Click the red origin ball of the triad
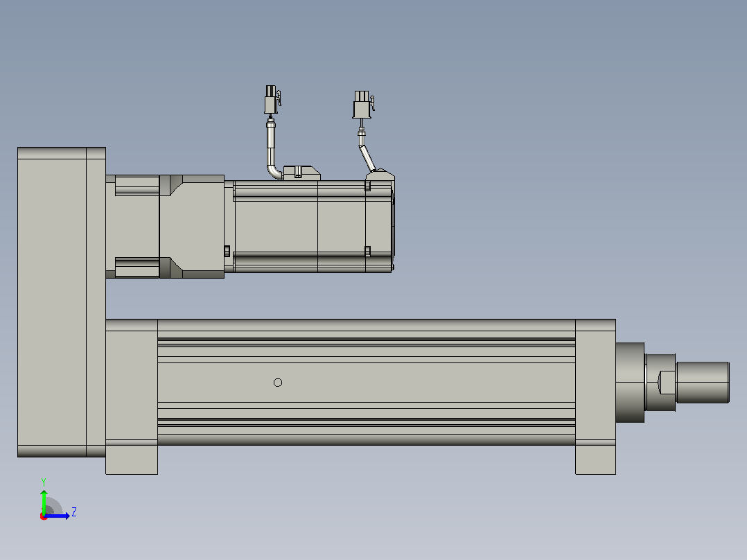 44,516
